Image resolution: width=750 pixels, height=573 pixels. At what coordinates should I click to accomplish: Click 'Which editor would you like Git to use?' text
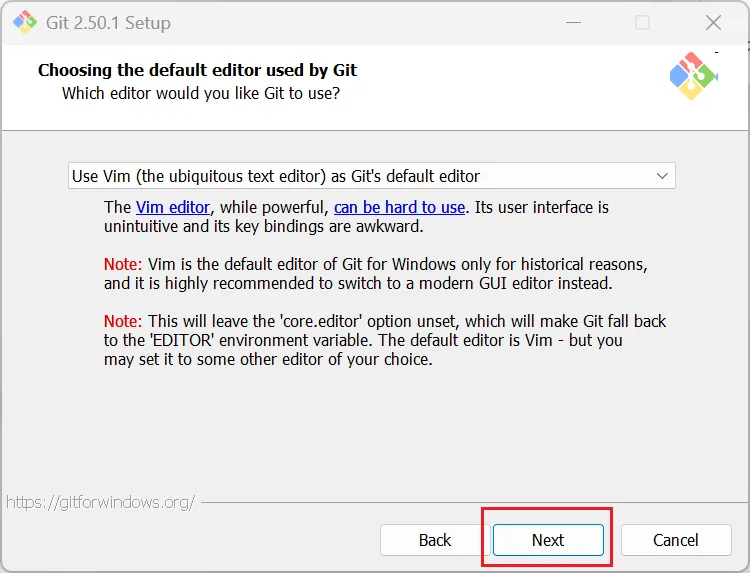(201, 93)
